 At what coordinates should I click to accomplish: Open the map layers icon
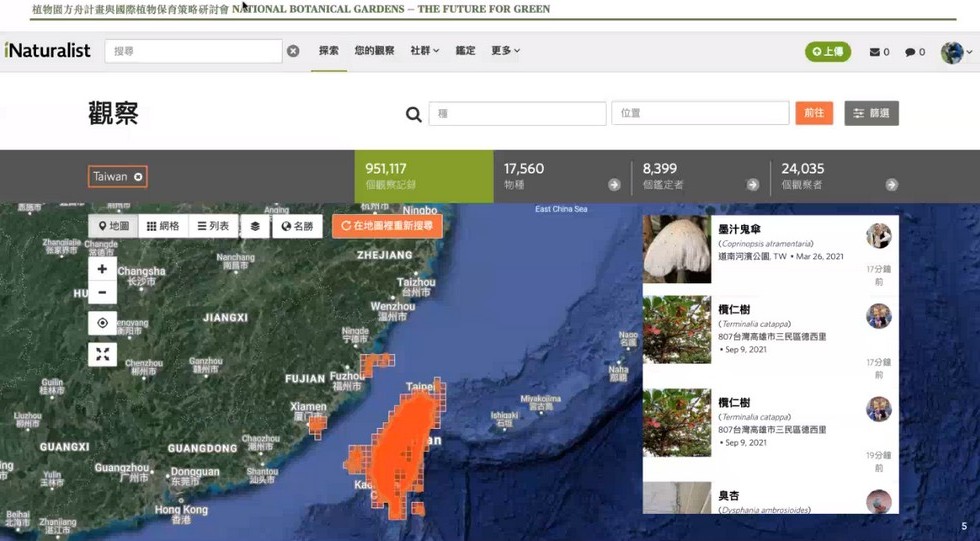[x=255, y=226]
